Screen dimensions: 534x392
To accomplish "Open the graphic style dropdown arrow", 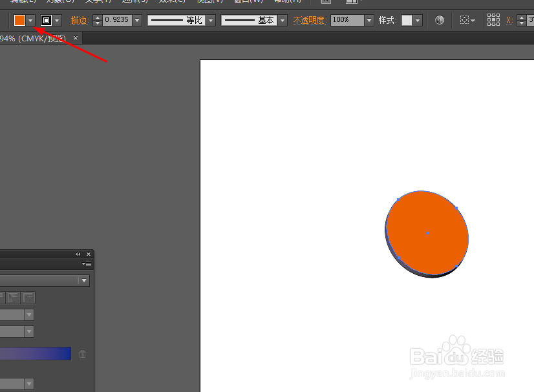I will coord(418,21).
